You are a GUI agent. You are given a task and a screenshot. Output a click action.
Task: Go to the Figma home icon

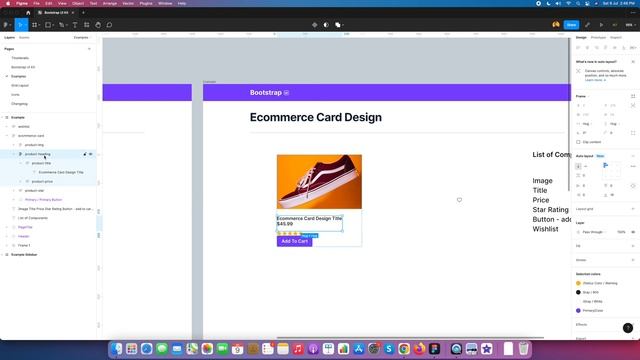click(28, 13)
